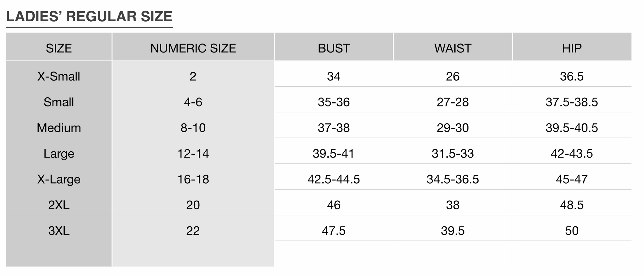Select the 2XL size label

click(59, 205)
